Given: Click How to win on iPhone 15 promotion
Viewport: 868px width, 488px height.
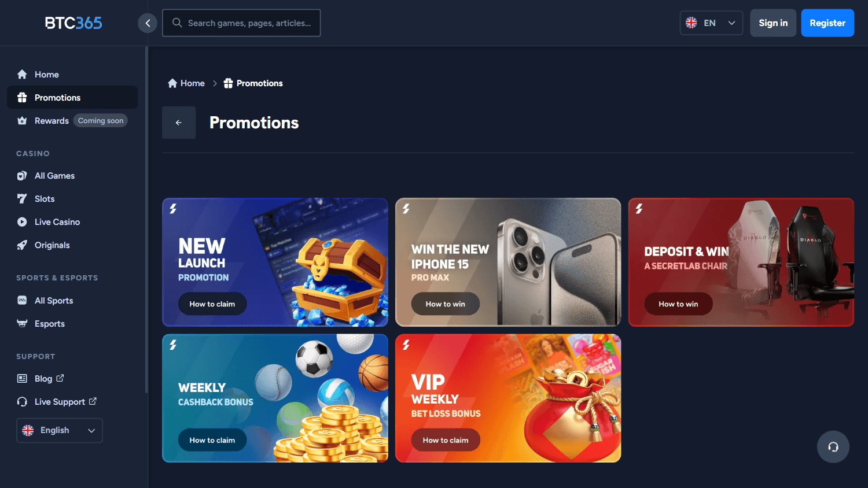Looking at the screenshot, I should pyautogui.click(x=446, y=304).
